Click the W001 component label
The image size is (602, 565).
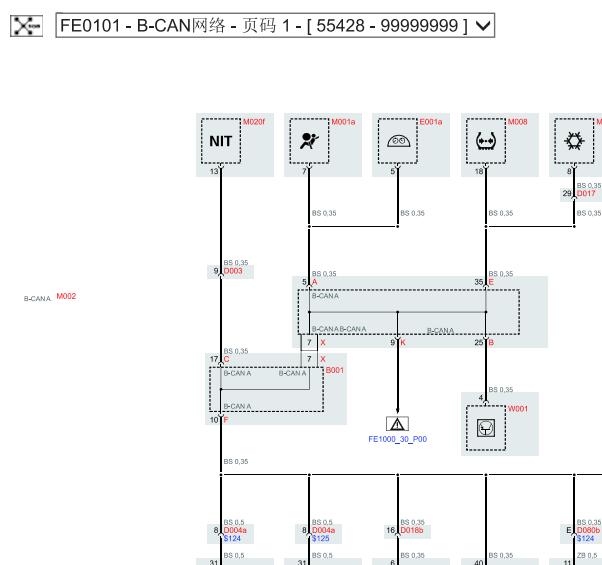point(517,408)
